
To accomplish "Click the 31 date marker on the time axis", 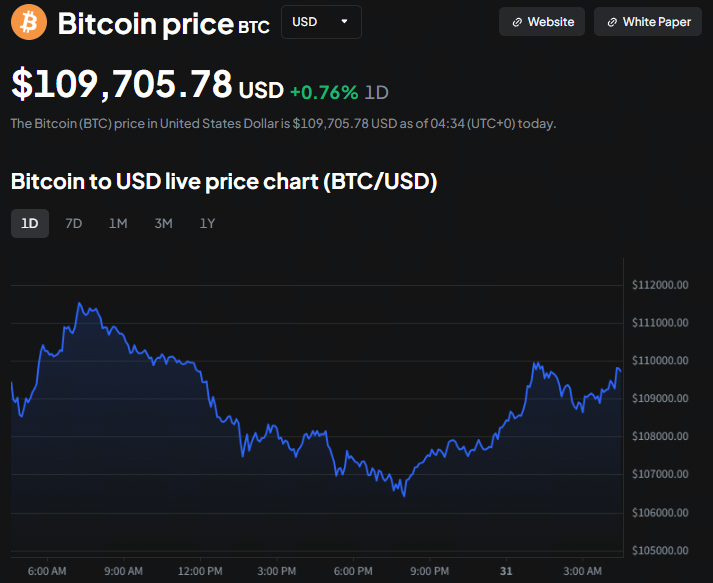I will pos(506,571).
